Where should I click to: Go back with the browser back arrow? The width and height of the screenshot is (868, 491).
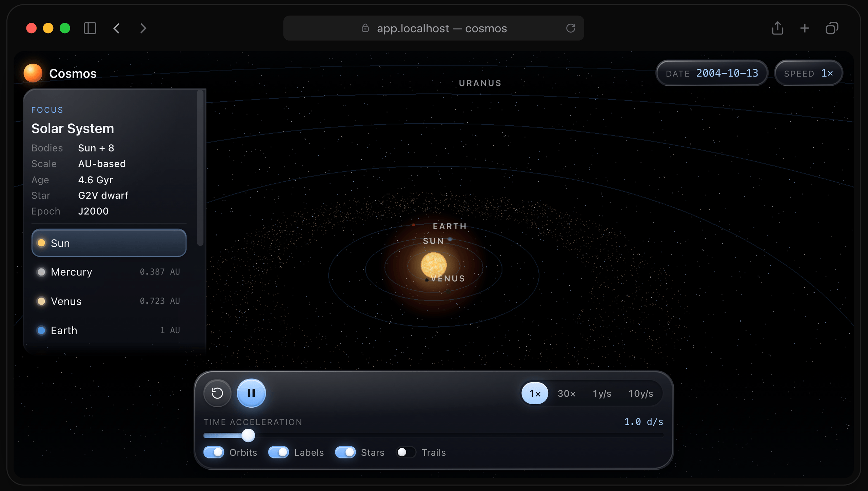(x=116, y=28)
